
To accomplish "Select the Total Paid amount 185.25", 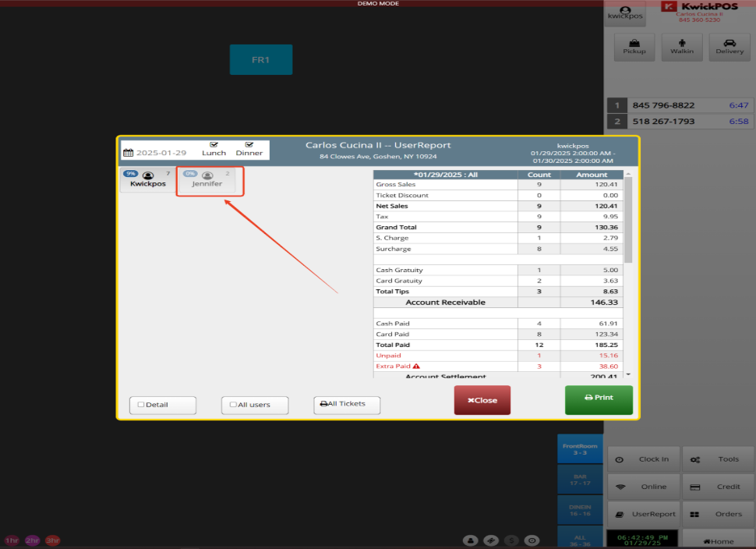I will (x=606, y=345).
